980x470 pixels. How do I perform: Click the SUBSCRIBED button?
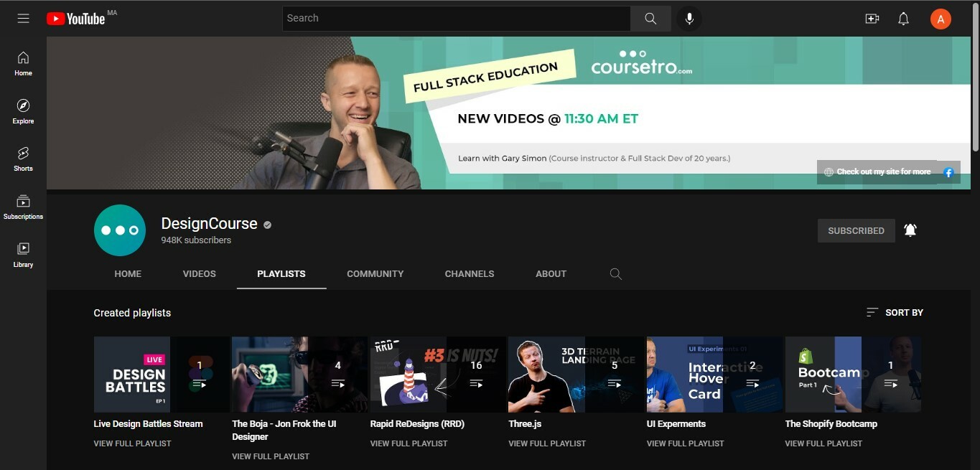tap(856, 231)
